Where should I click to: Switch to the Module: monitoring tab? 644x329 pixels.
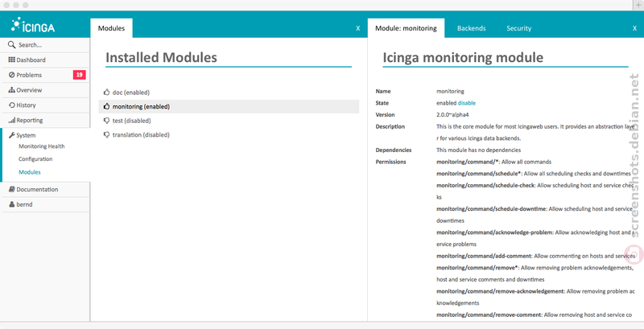click(x=406, y=28)
